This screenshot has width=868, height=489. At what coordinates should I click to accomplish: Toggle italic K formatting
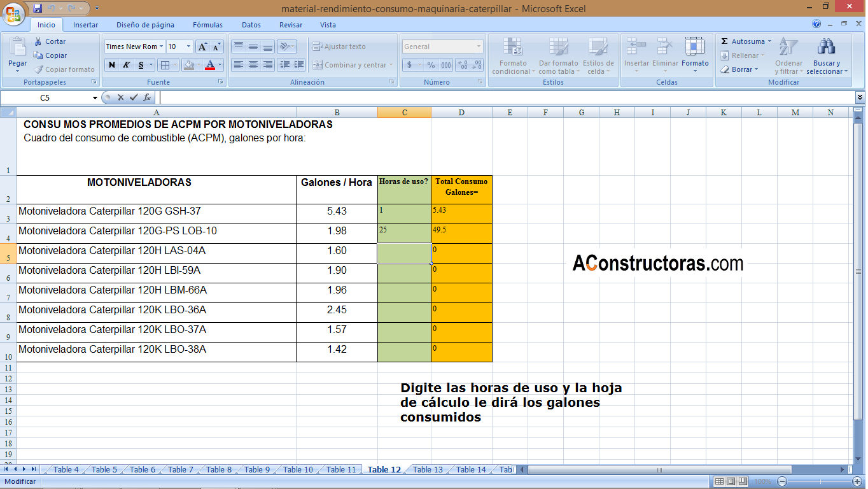point(126,65)
